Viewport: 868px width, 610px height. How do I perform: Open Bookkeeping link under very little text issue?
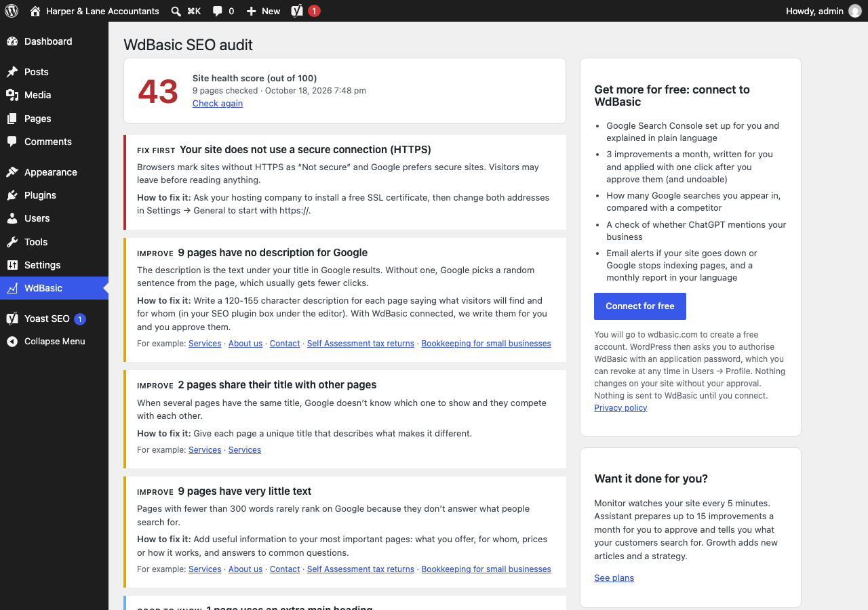coord(486,569)
